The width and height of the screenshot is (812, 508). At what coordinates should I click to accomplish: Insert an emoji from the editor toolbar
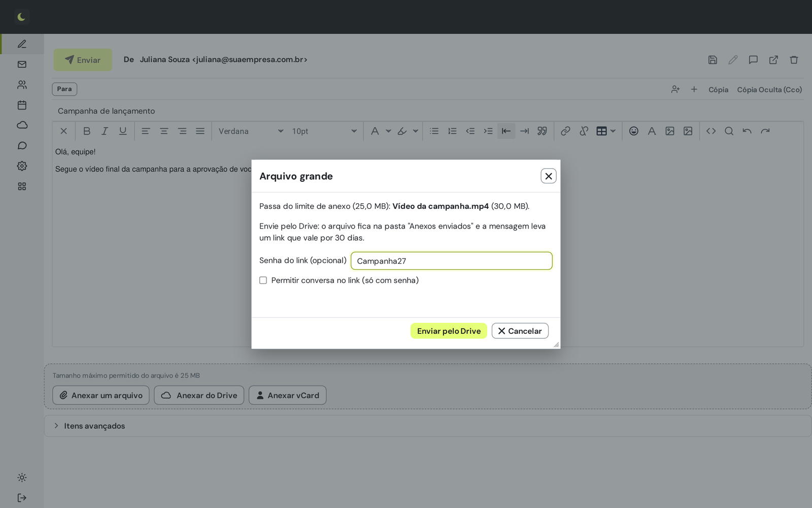(634, 131)
